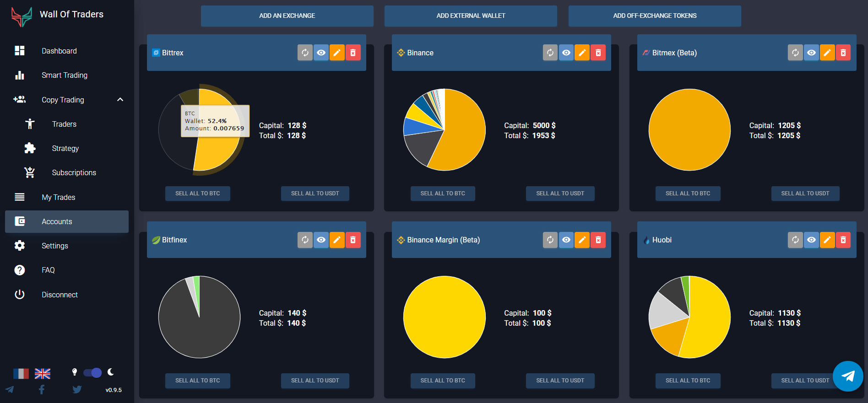Image resolution: width=868 pixels, height=403 pixels.
Task: Refresh the Bittrex account
Action: coord(305,53)
